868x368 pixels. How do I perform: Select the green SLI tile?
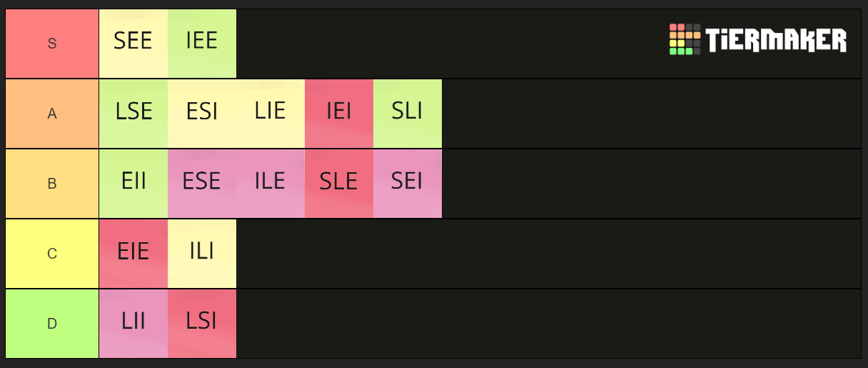[408, 114]
